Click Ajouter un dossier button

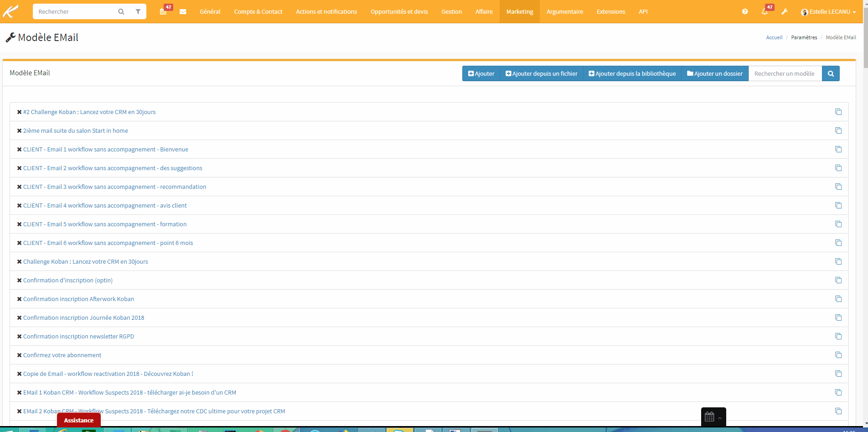(715, 73)
